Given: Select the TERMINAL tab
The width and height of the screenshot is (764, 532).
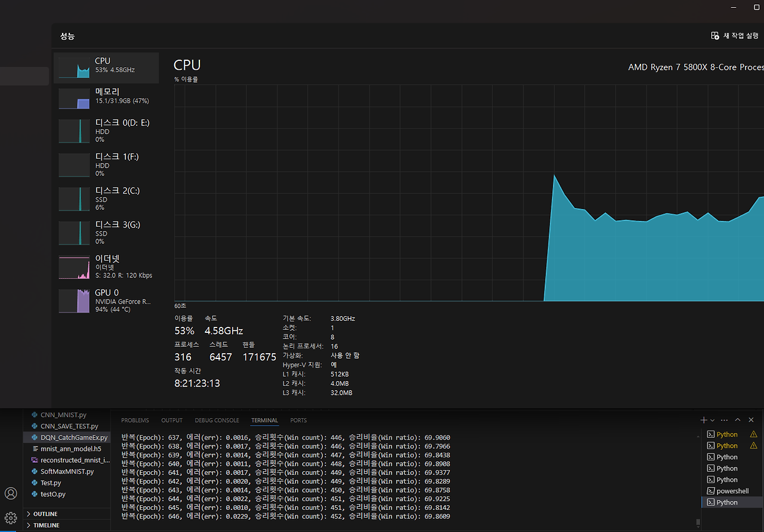Looking at the screenshot, I should tap(264, 420).
